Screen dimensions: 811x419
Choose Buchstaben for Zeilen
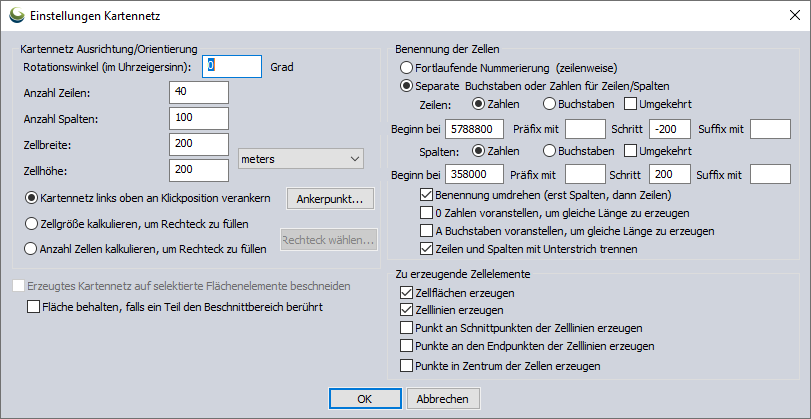579,104
